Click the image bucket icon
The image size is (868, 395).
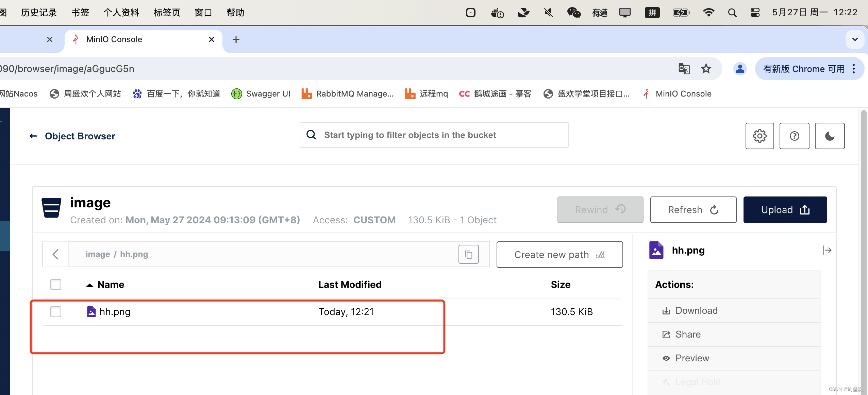[x=51, y=207]
